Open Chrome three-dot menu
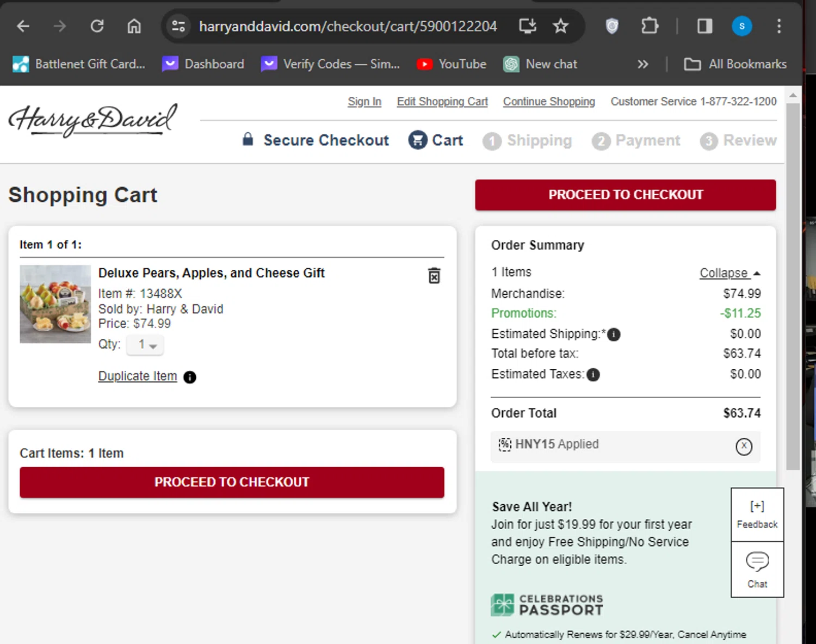816x644 pixels. [779, 26]
